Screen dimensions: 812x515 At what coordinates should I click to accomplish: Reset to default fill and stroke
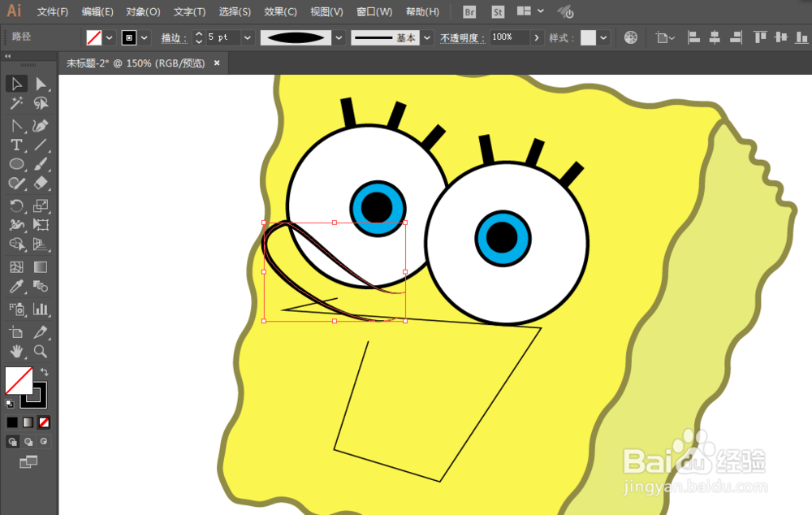pyautogui.click(x=9, y=403)
